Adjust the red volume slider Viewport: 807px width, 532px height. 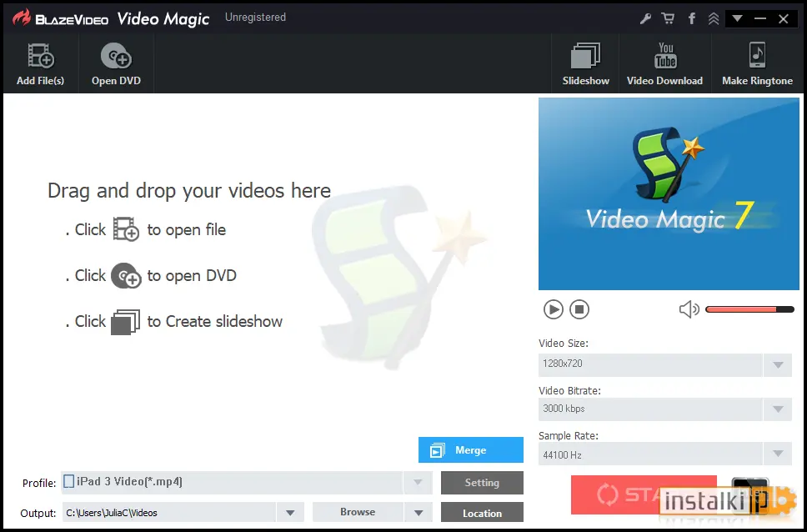point(749,309)
